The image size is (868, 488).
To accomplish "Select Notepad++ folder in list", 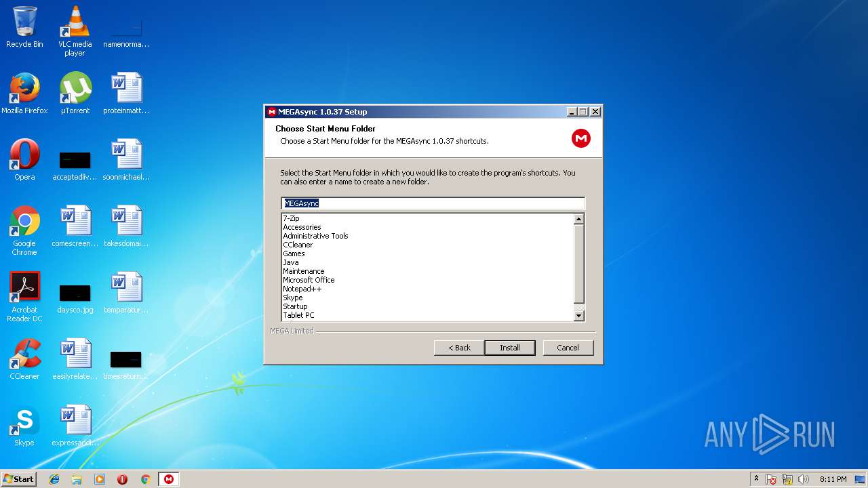I will click(x=428, y=289).
